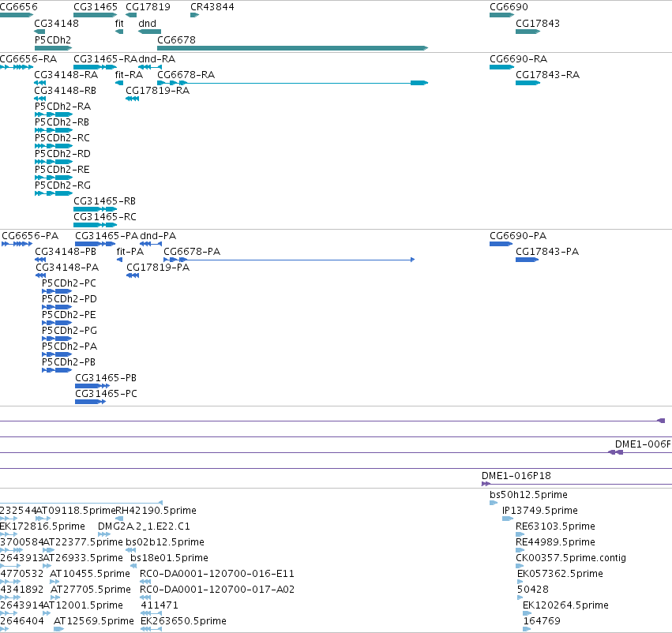
Task: Select transcript dnd-RA
Action: point(157,58)
